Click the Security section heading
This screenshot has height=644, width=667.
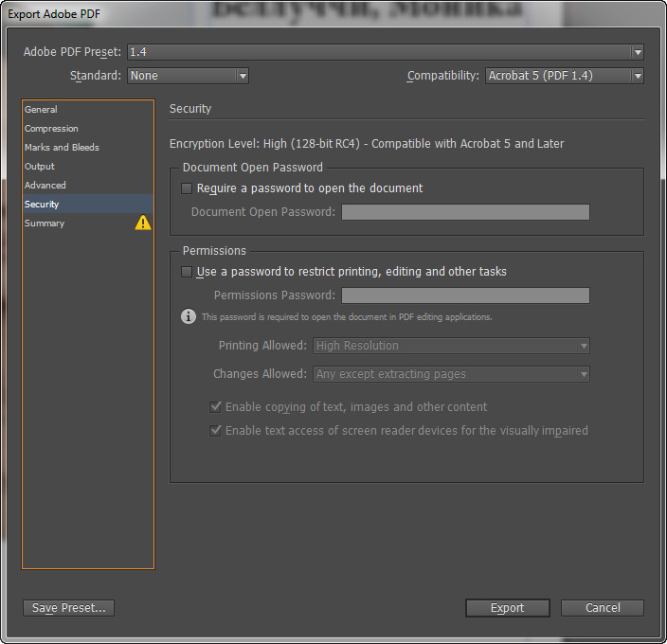(190, 109)
